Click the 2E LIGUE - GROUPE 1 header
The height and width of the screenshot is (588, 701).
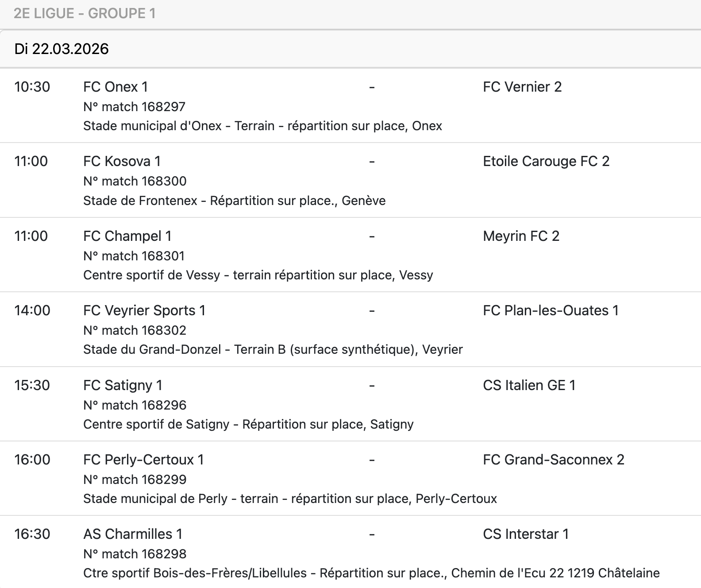(85, 13)
